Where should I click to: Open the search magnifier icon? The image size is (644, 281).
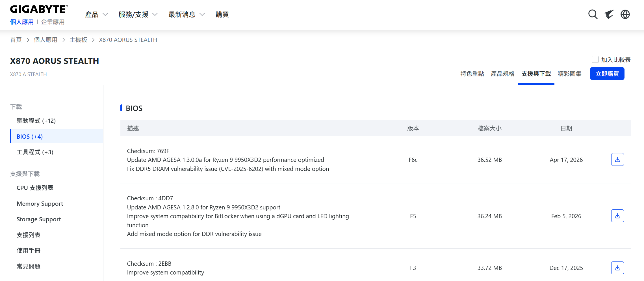(x=593, y=14)
